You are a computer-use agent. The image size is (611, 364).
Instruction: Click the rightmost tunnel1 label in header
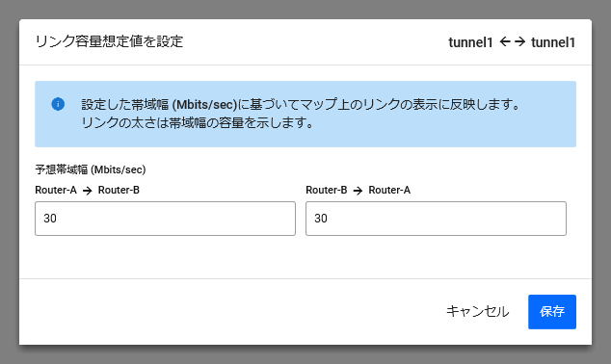[x=553, y=42]
